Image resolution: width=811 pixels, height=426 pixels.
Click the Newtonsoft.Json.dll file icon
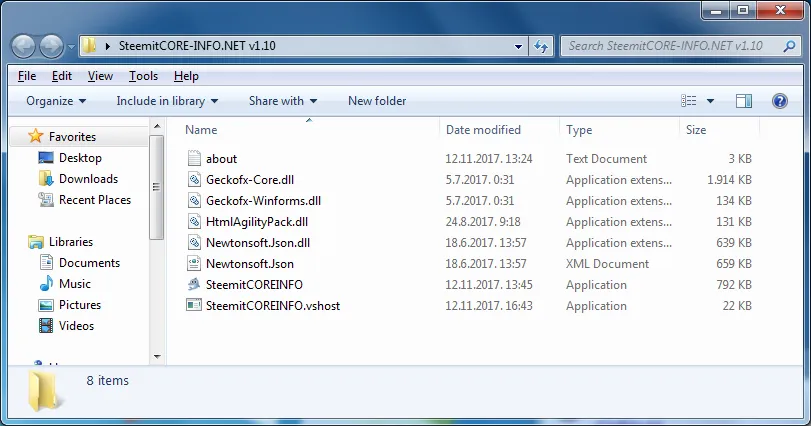tap(194, 242)
